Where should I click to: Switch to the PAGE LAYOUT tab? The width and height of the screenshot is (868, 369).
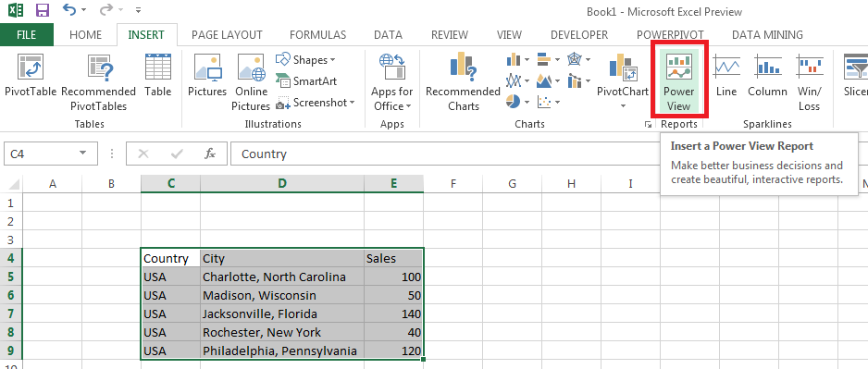[227, 35]
